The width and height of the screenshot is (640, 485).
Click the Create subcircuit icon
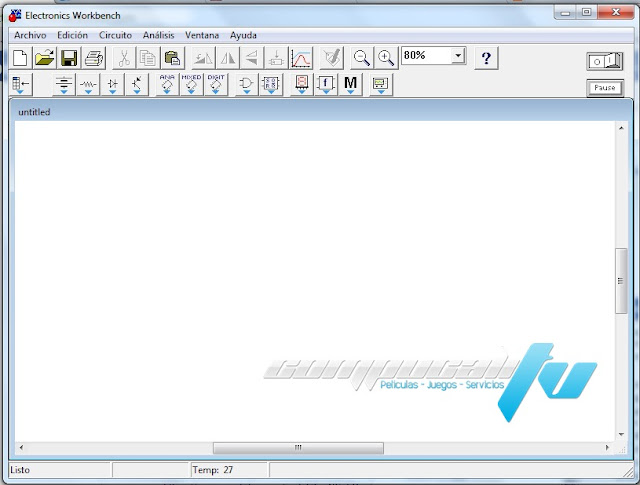coord(276,58)
